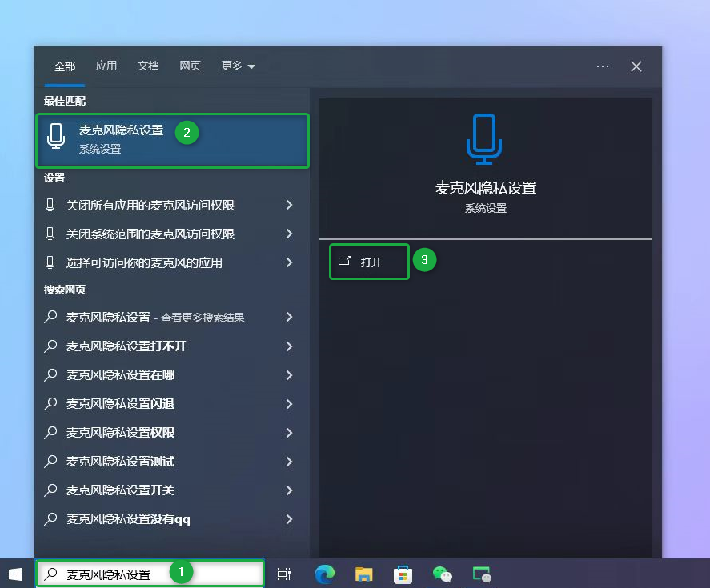The width and height of the screenshot is (710, 588).
Task: Click microphone icon beside 关闭系统范围的麦克风访问权限
Action: tap(50, 234)
